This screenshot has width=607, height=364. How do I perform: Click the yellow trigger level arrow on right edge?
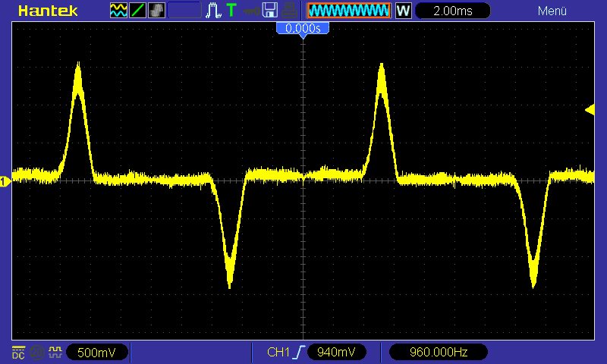point(590,110)
